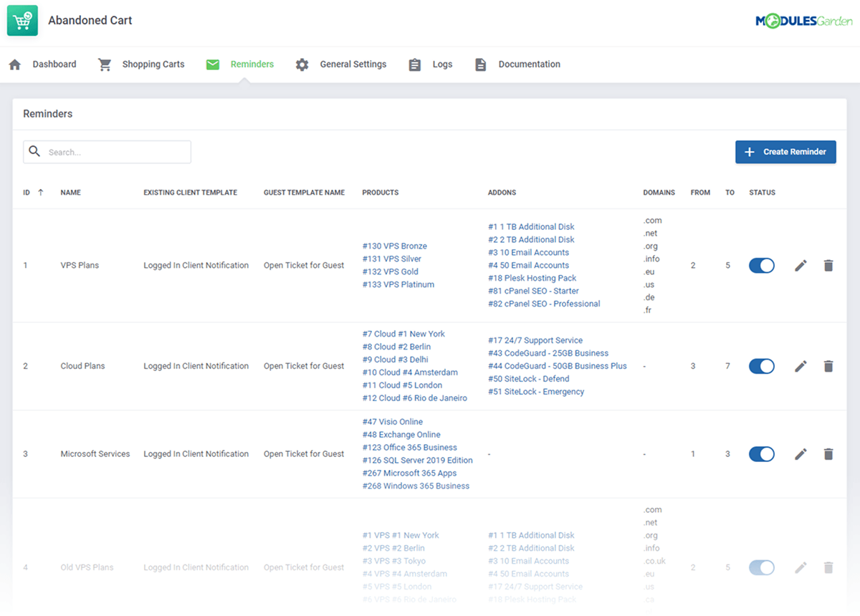Click the Documentation file icon
The height and width of the screenshot is (616, 860).
coord(480,64)
